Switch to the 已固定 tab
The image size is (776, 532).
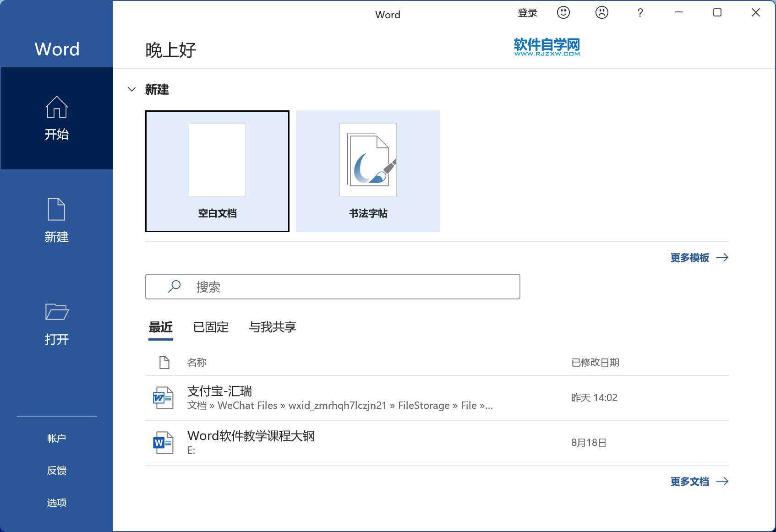tap(211, 327)
